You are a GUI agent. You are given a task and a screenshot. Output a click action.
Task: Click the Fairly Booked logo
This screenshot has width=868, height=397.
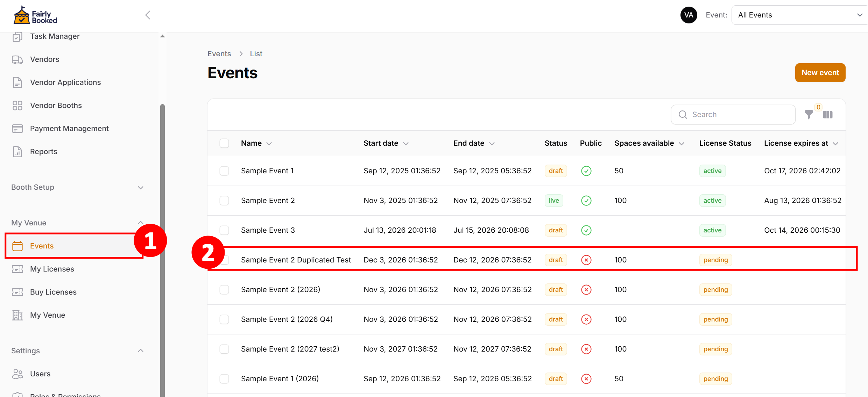[x=35, y=15]
